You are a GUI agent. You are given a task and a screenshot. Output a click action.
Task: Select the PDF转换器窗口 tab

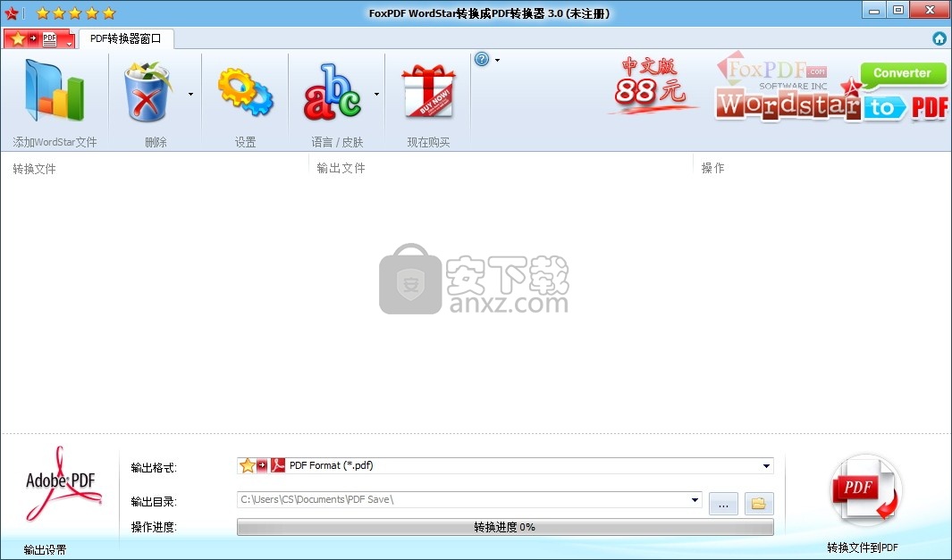[x=126, y=38]
